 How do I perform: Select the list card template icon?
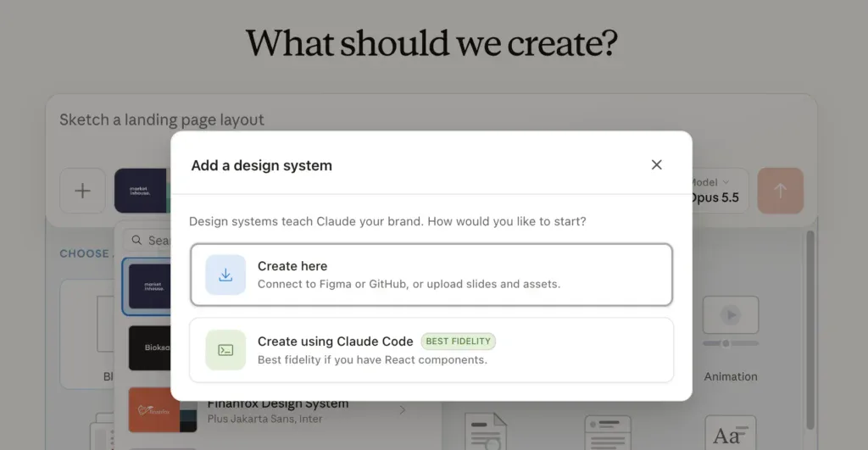click(607, 433)
